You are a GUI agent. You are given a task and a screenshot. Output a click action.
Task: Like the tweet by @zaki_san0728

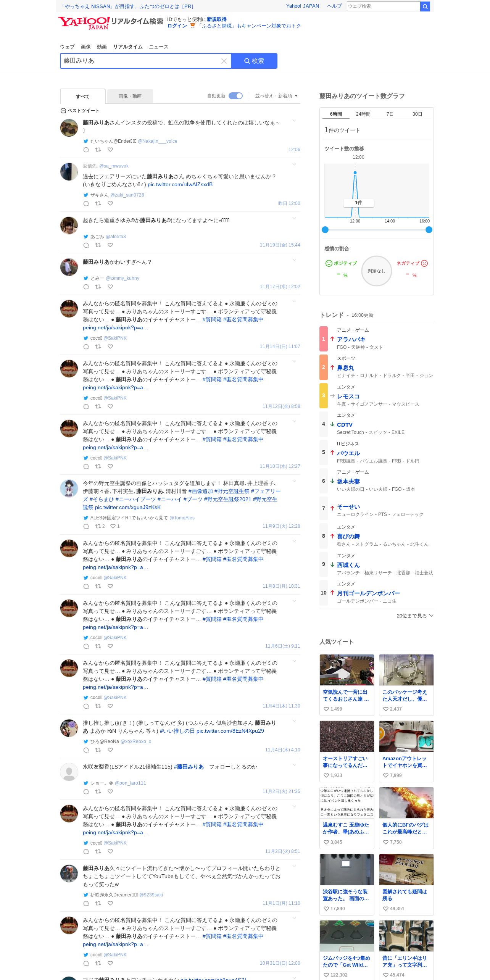point(110,203)
